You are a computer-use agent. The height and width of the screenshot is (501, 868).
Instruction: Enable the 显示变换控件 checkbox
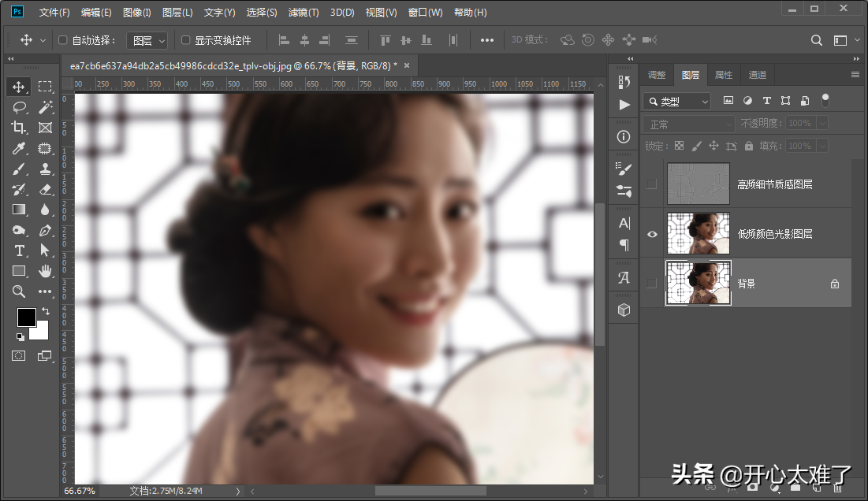point(185,40)
